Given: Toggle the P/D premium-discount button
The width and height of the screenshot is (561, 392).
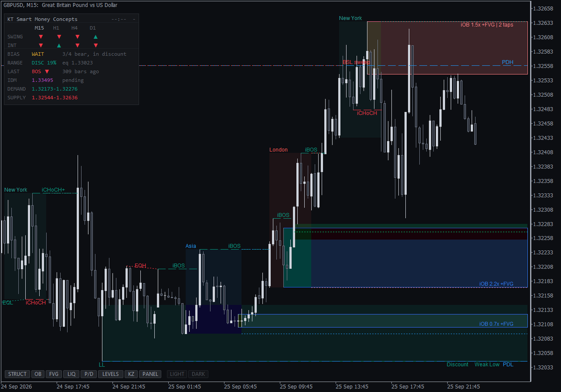Looking at the screenshot, I should point(88,374).
